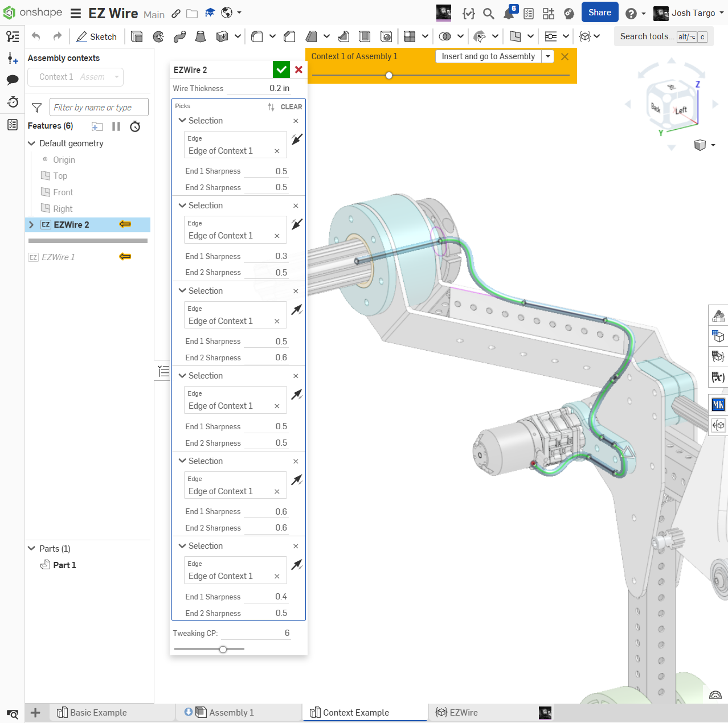
Task: Open the App Store grid icon
Action: (x=548, y=13)
